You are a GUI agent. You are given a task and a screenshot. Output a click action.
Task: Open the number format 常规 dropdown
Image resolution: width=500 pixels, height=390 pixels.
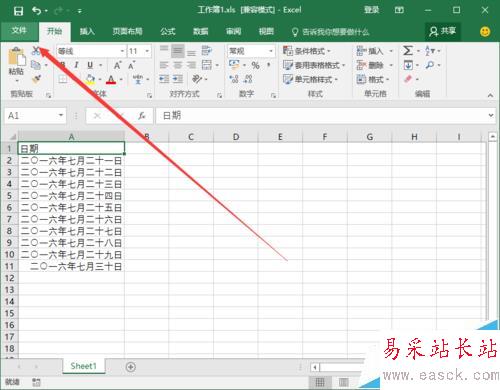pos(271,51)
